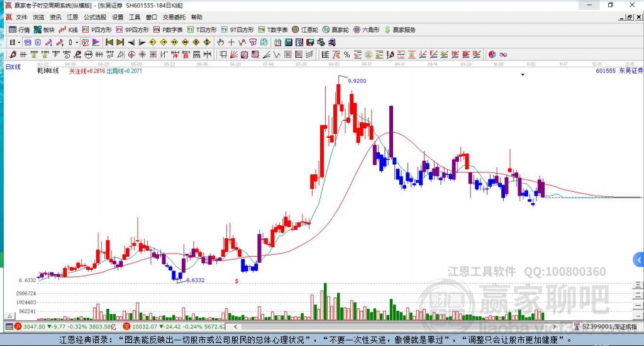Click the small black triangle marker above the chart
The height and width of the screenshot is (346, 644).
523,75
